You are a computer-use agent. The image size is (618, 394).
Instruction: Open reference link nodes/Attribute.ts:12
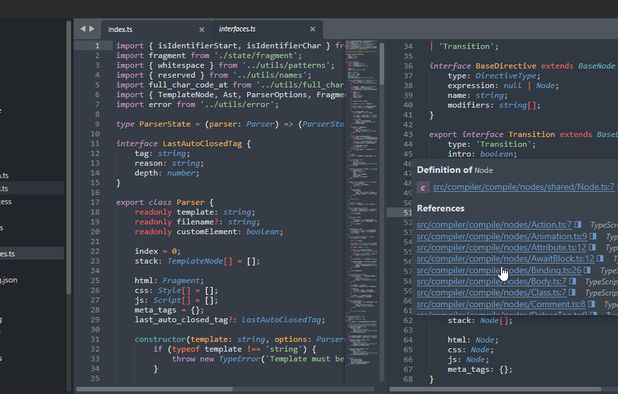point(501,247)
